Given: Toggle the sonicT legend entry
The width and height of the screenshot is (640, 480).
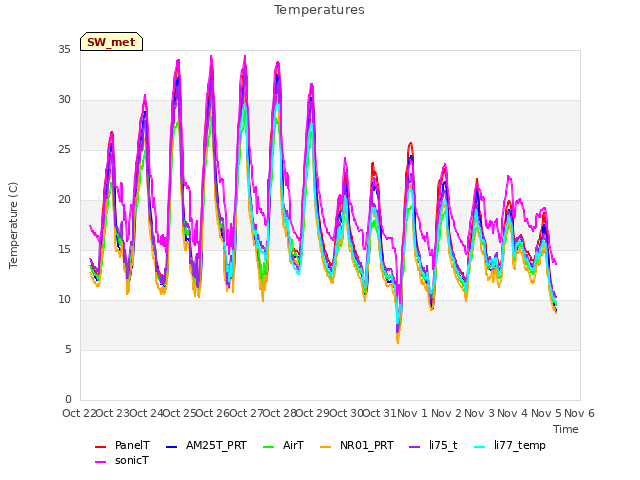Looking at the screenshot, I should (x=122, y=460).
